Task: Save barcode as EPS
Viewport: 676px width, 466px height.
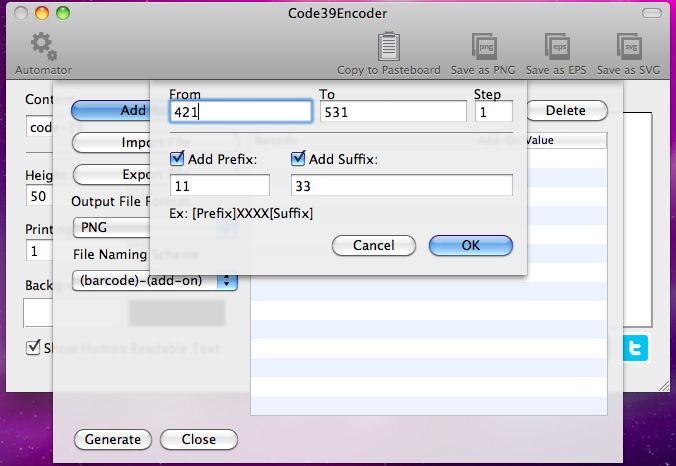Action: coord(557,46)
